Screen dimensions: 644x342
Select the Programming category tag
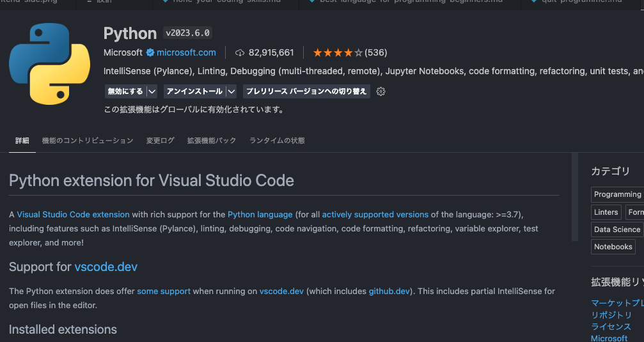tap(617, 194)
